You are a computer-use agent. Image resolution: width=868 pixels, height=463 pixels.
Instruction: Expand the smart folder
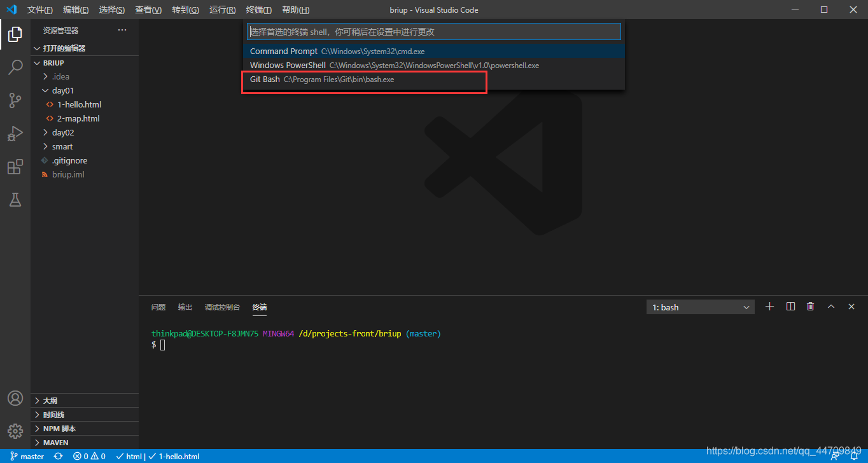pyautogui.click(x=85, y=146)
